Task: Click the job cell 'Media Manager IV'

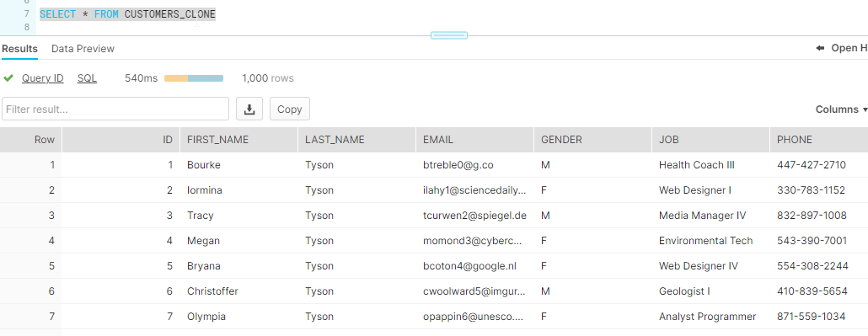Action: tap(703, 216)
